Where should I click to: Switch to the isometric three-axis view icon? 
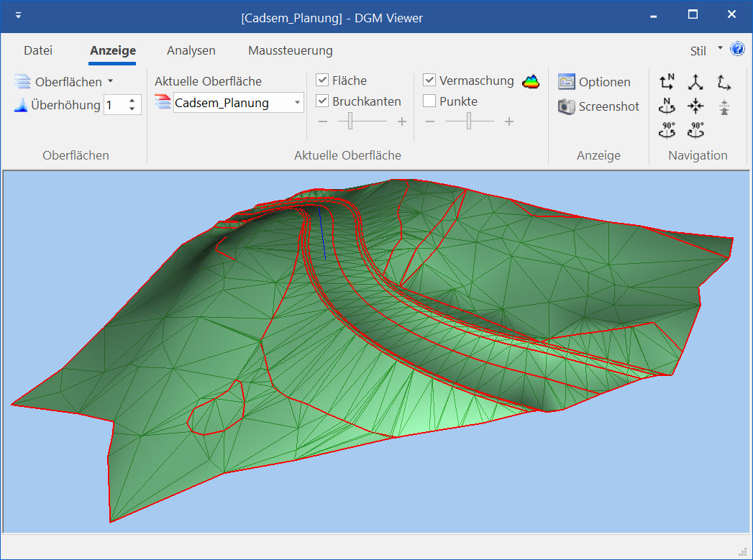[x=695, y=82]
